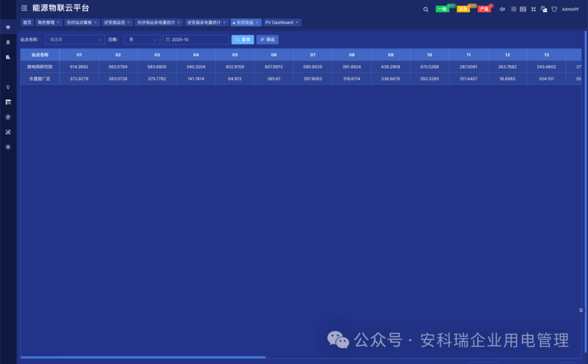Open the global search magnifier icon

pos(426,9)
